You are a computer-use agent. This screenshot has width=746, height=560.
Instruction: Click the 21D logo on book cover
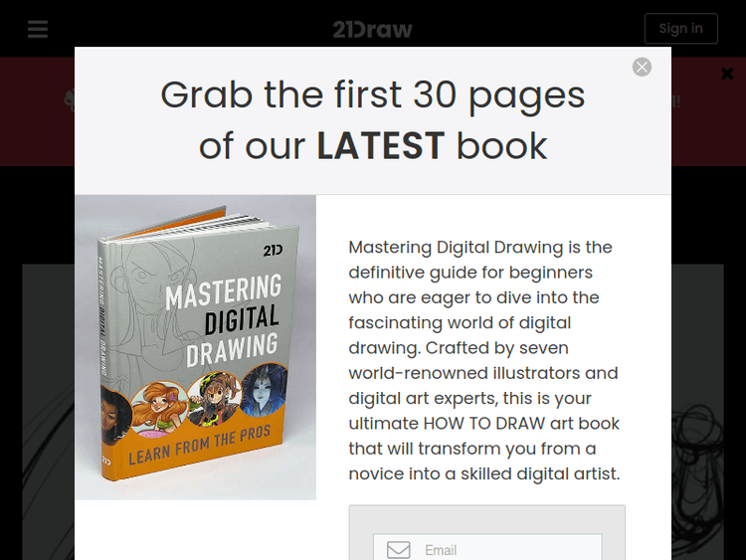coord(274,250)
